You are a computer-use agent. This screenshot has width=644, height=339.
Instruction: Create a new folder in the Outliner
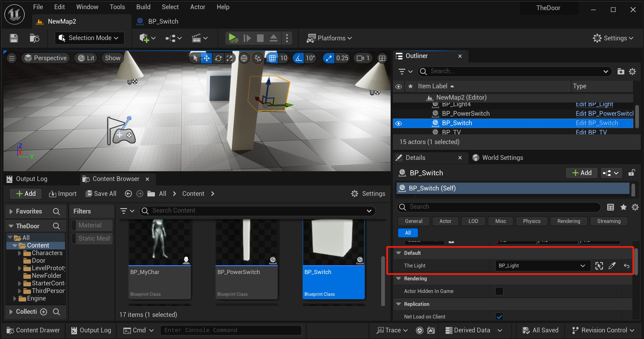(x=621, y=72)
